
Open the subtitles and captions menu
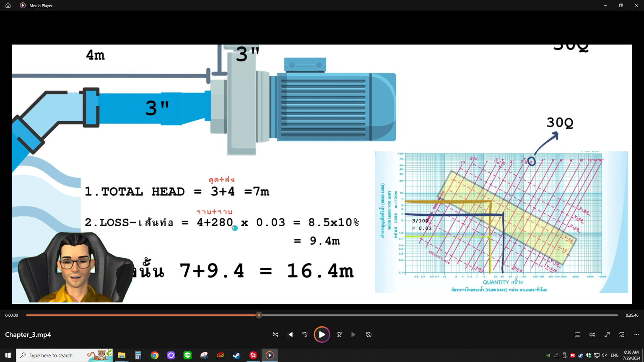click(x=577, y=334)
